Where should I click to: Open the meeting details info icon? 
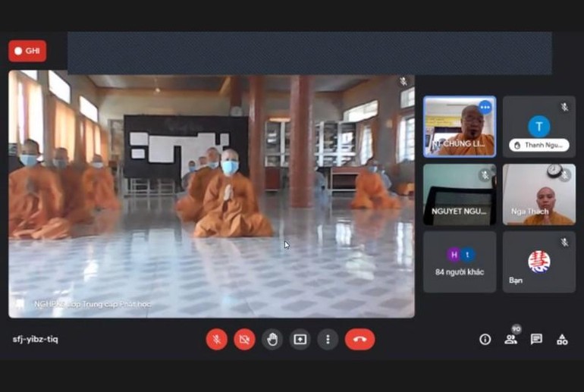pos(485,340)
